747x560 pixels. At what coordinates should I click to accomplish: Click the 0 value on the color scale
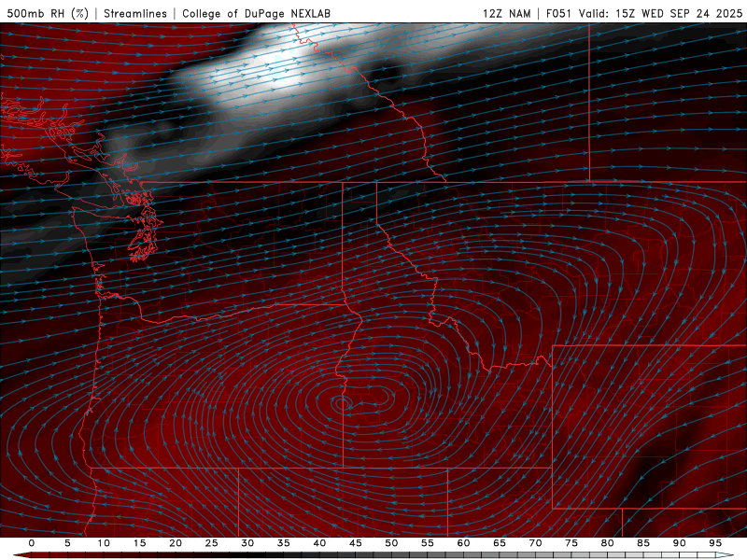pos(32,543)
